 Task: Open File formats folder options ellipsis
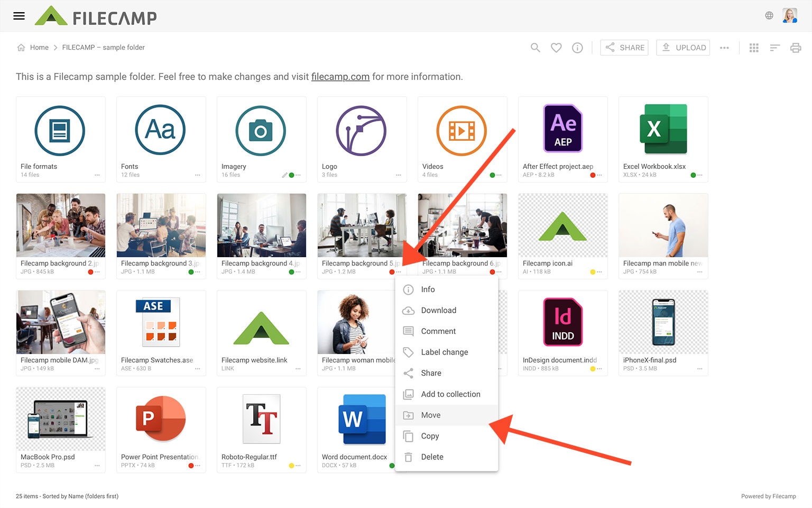pos(97,175)
